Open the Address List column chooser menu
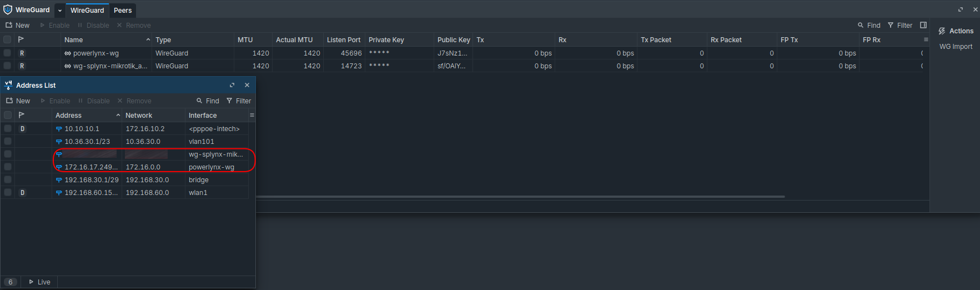Viewport: 980px width, 290px height. [x=252, y=115]
